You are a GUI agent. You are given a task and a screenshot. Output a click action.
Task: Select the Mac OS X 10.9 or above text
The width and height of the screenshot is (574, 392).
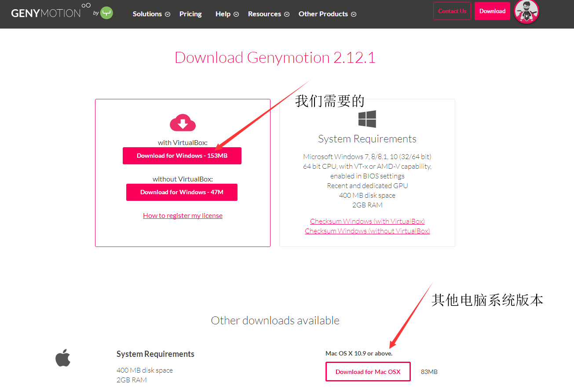359,353
